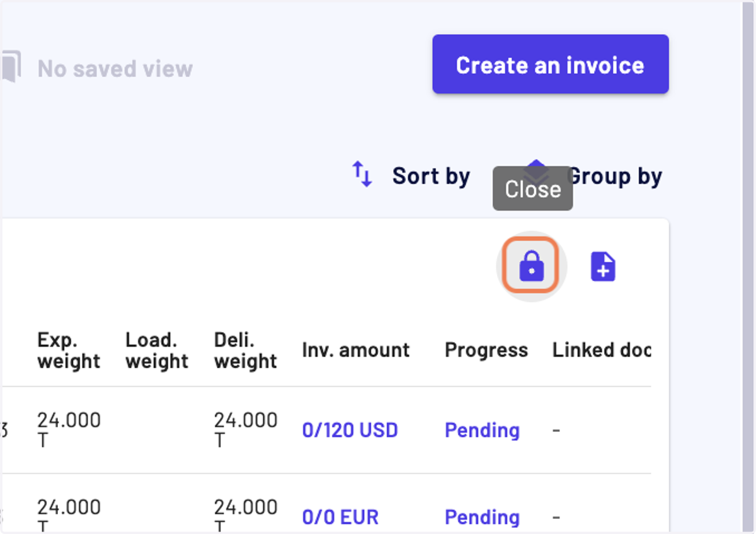Screen dimensions: 756x534
Task: Open the 0/0 EUR invoice amount link
Action: (x=340, y=518)
